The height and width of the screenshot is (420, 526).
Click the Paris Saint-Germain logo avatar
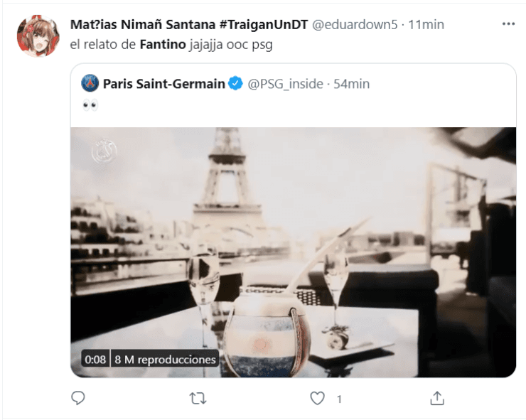coord(90,84)
